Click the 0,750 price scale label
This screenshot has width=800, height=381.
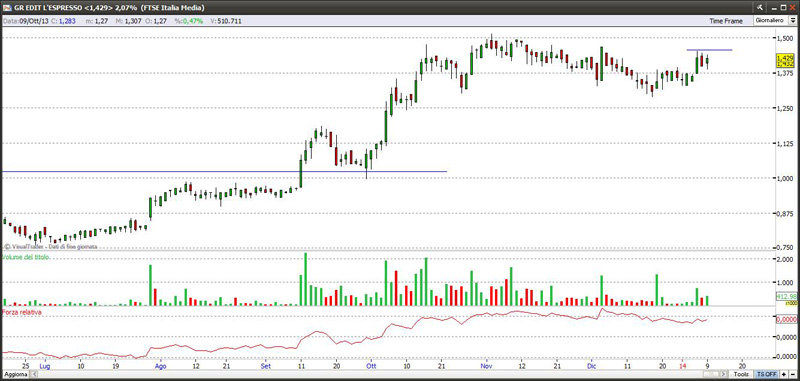tap(784, 248)
